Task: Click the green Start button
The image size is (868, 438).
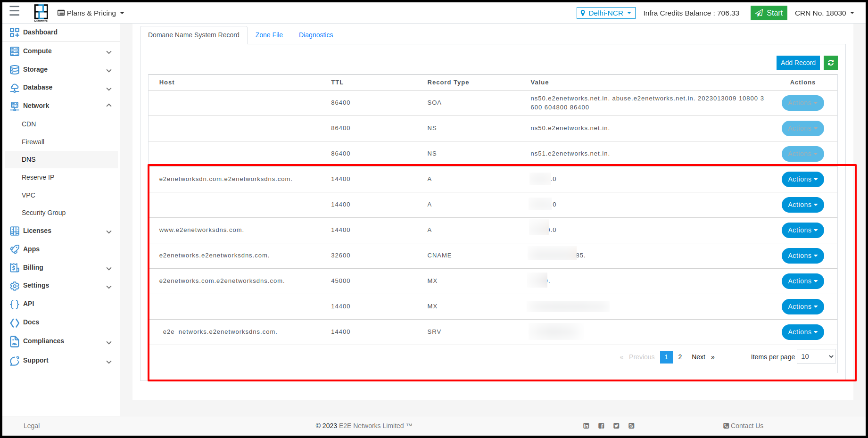Action: (769, 13)
